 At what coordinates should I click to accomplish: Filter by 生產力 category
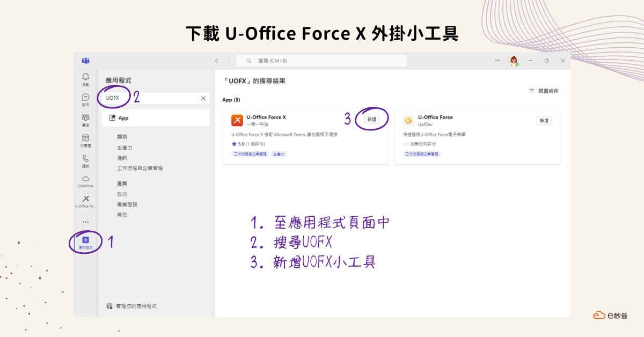(x=125, y=148)
